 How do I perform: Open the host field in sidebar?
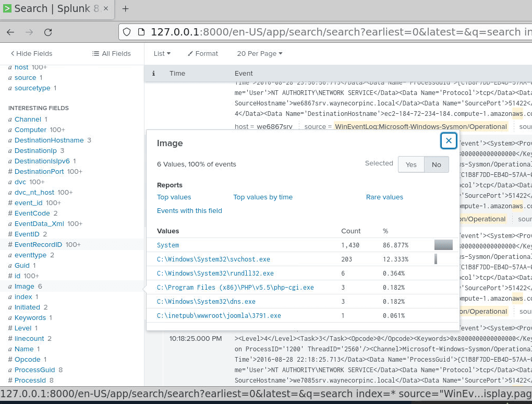(21, 67)
